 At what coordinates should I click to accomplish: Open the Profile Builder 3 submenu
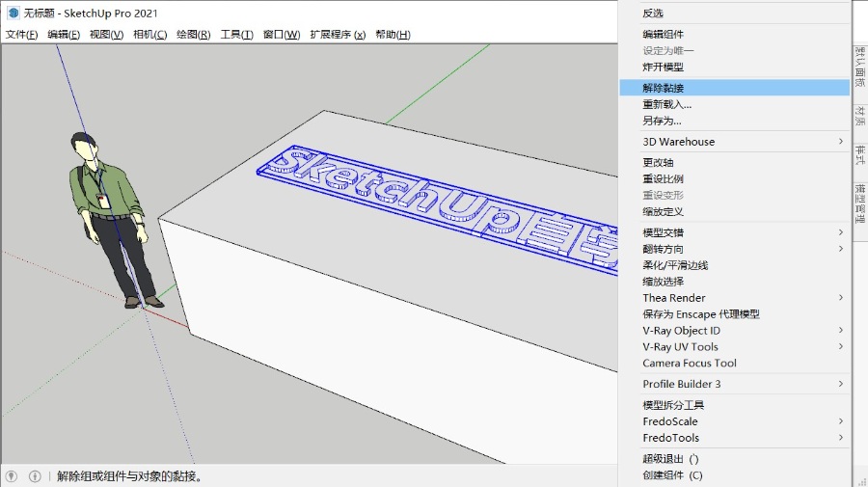pyautogui.click(x=735, y=384)
